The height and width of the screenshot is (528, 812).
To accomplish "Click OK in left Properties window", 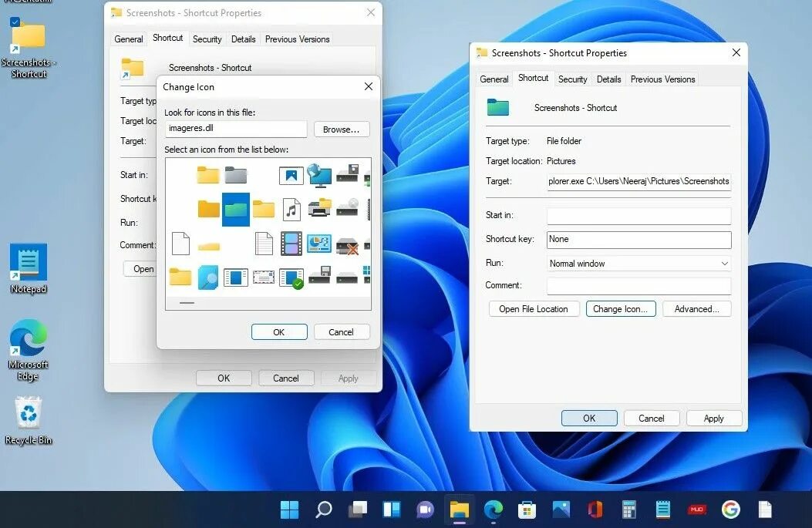I will tap(224, 378).
